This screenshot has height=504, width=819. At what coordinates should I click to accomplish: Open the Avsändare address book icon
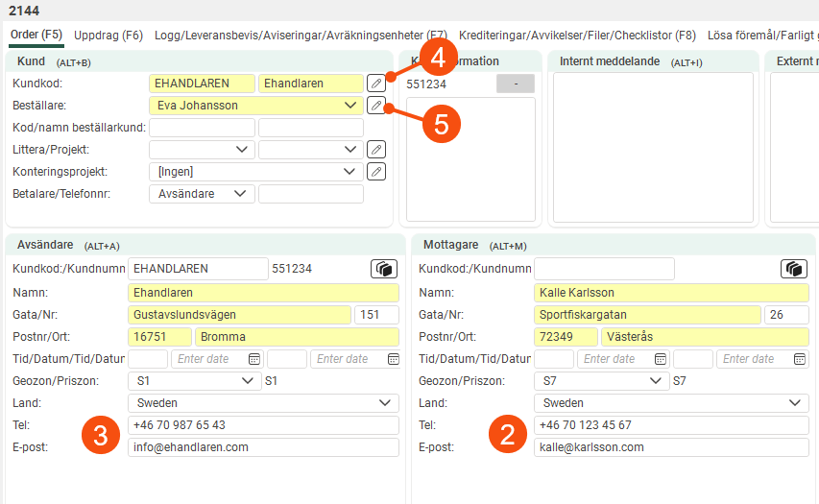(x=384, y=269)
